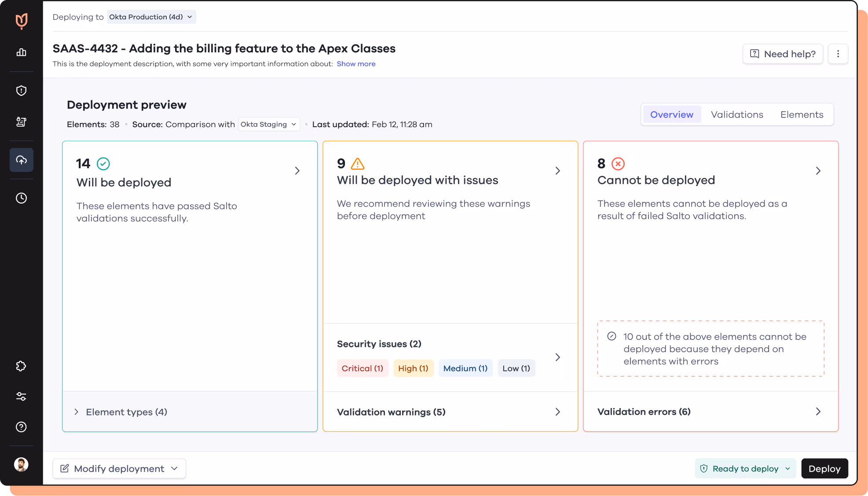Click the blocked icon in dependency notice

point(612,336)
